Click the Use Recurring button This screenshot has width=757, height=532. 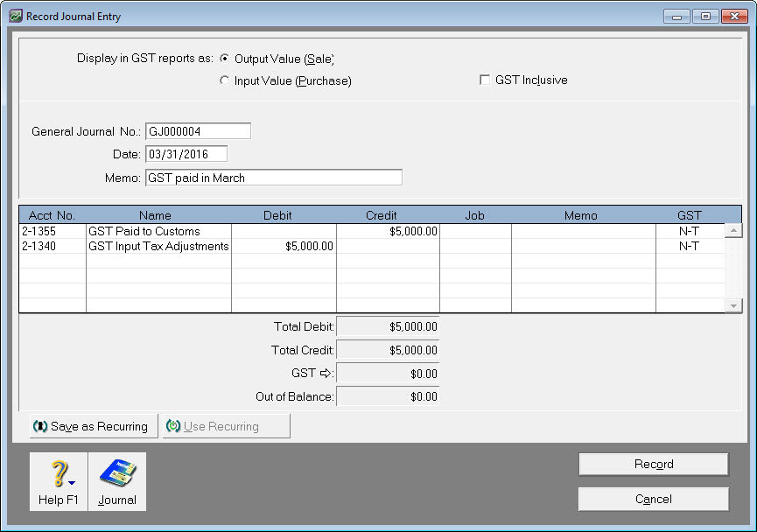coord(226,426)
